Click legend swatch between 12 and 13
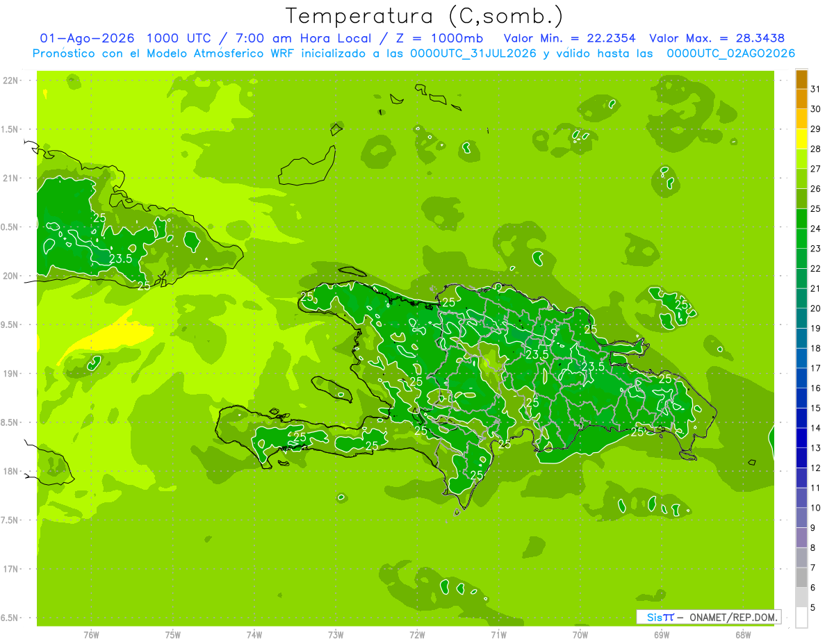Screen dimensions: 834x644 pos(801,458)
